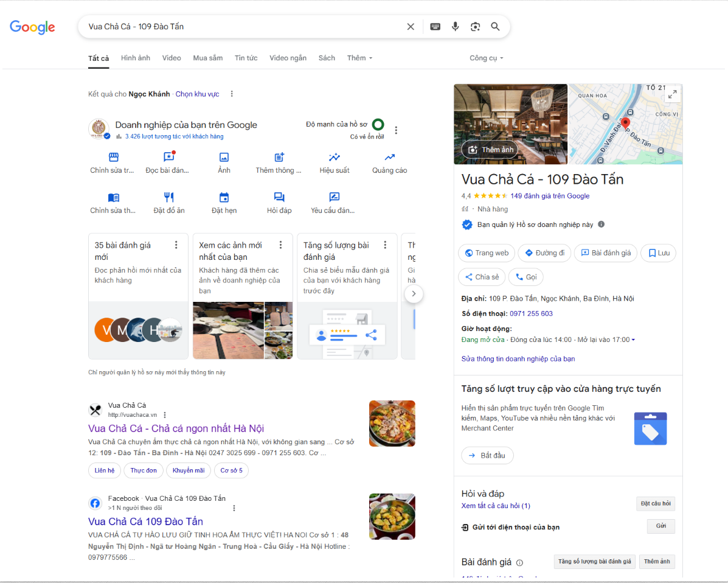
Task: Switch to the Video tab
Action: click(172, 58)
